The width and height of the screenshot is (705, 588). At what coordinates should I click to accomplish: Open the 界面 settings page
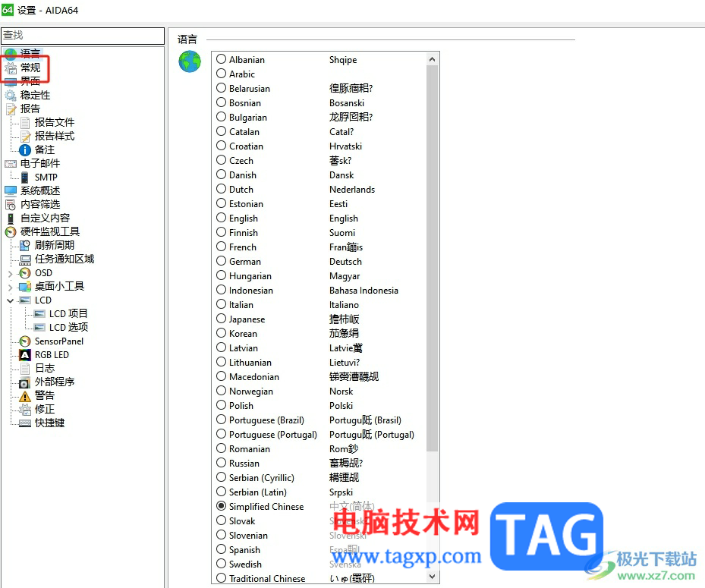point(30,81)
